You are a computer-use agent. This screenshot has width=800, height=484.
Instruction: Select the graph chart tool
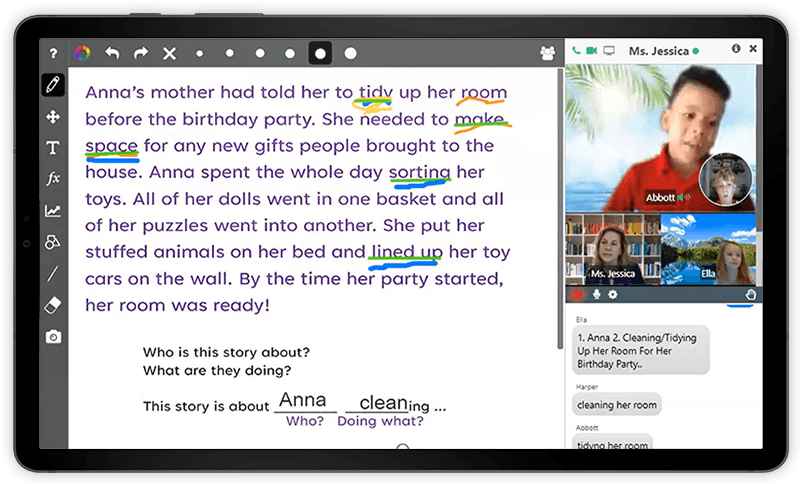coord(53,211)
